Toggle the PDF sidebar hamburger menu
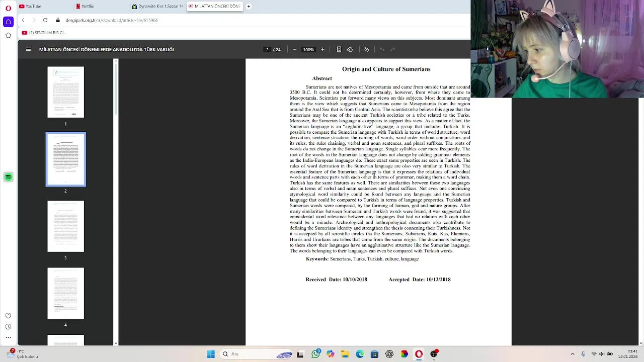Screen dimensions: 644x362 point(29,49)
